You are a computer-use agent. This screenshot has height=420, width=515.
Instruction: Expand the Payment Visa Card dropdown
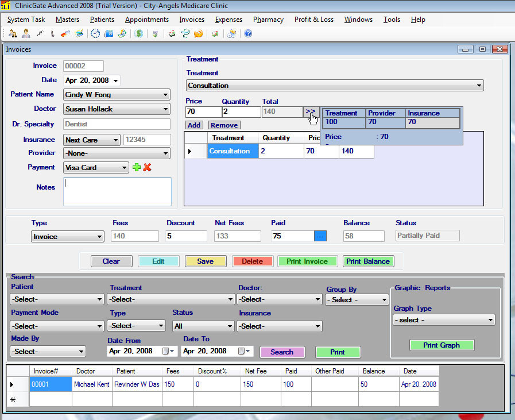124,168
